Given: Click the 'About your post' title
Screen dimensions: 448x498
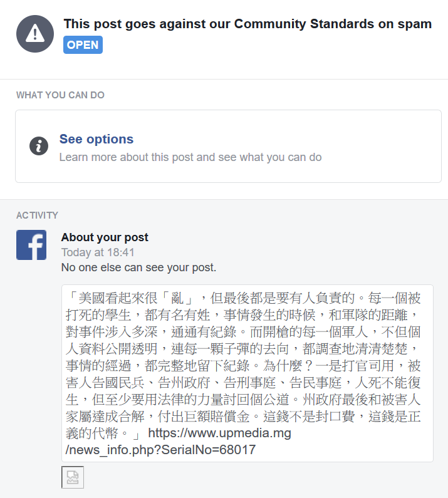Looking at the screenshot, I should [105, 237].
